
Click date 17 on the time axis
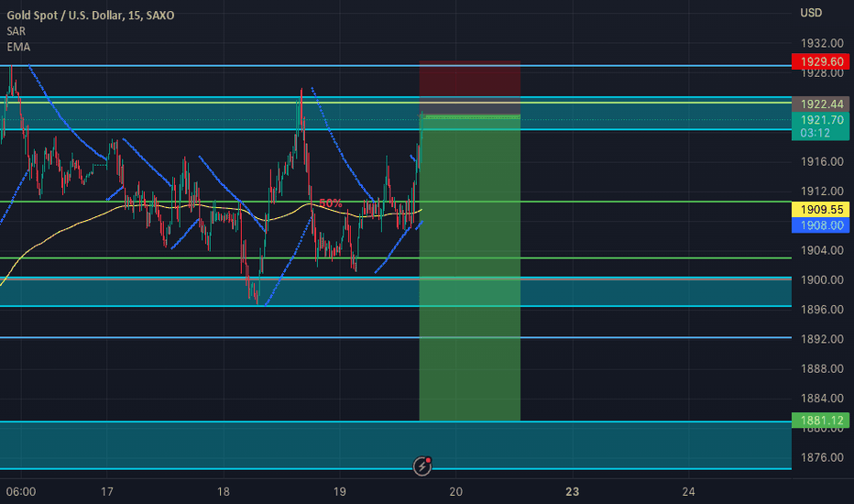coord(106,492)
